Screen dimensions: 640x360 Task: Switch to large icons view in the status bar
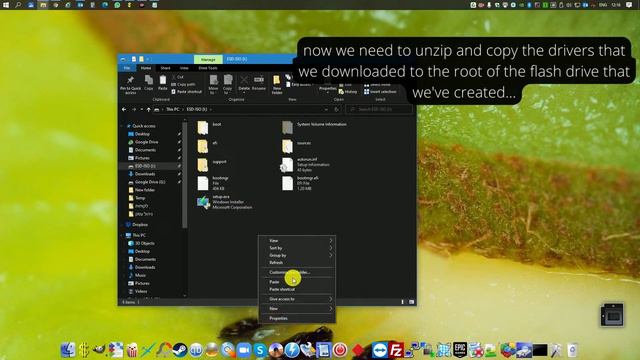click(x=411, y=302)
